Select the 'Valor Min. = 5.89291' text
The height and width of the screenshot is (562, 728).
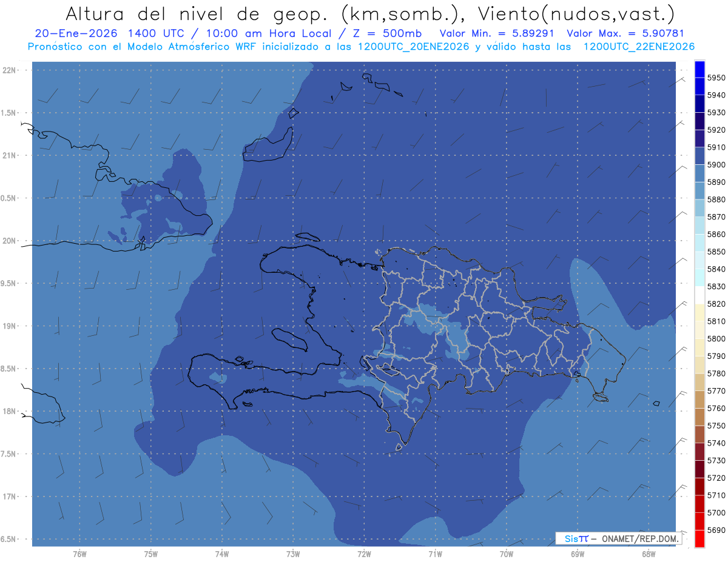click(x=498, y=33)
